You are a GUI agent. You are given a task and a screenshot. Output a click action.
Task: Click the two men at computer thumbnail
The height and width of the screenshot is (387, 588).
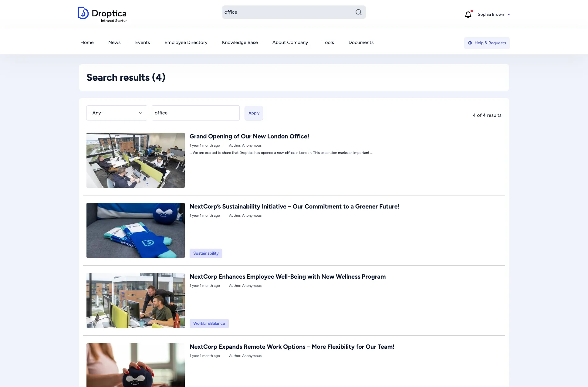pos(136,300)
